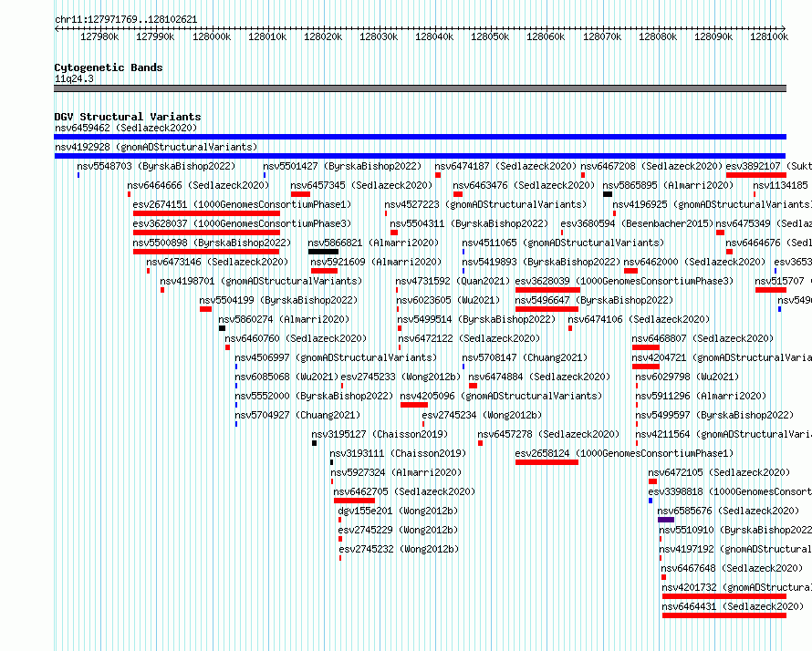Image resolution: width=812 pixels, height=651 pixels.
Task: Select the dgv155e201 (Wong2012b) label
Action: point(398,511)
